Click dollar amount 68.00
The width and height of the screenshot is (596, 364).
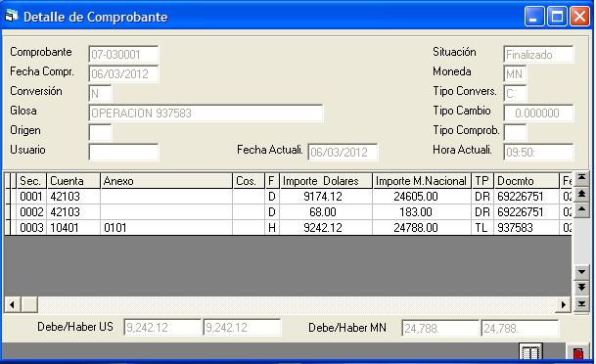(x=326, y=212)
